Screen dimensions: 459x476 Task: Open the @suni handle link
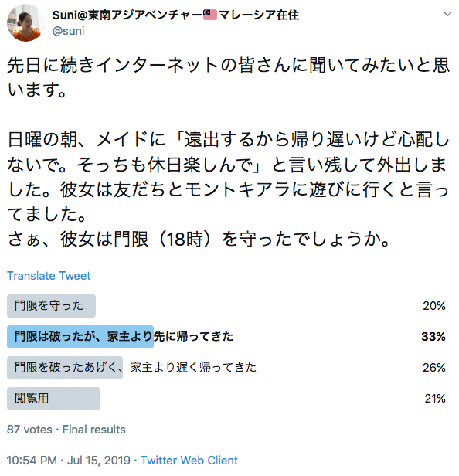pyautogui.click(x=68, y=31)
